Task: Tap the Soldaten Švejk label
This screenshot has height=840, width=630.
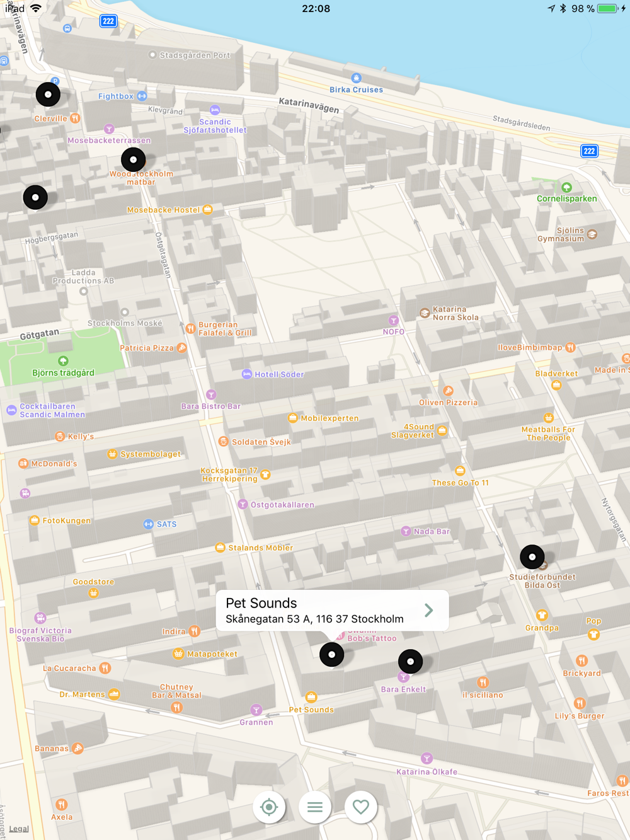Action: (261, 442)
